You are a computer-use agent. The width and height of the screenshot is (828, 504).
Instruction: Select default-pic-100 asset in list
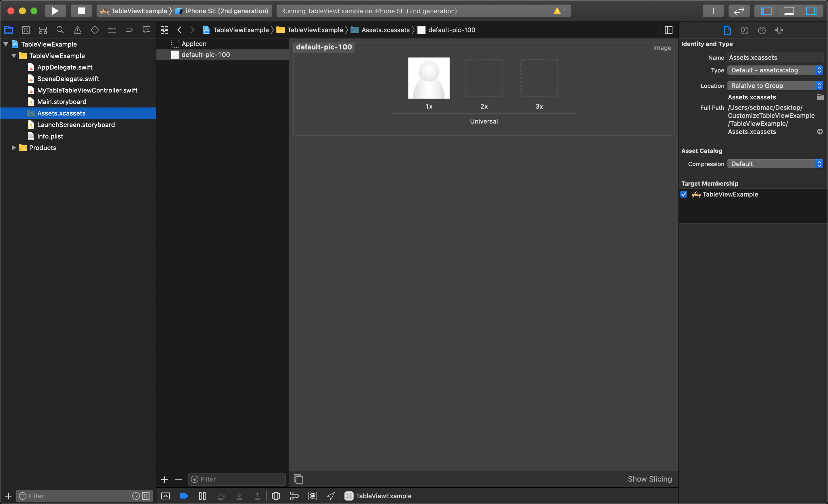point(223,54)
